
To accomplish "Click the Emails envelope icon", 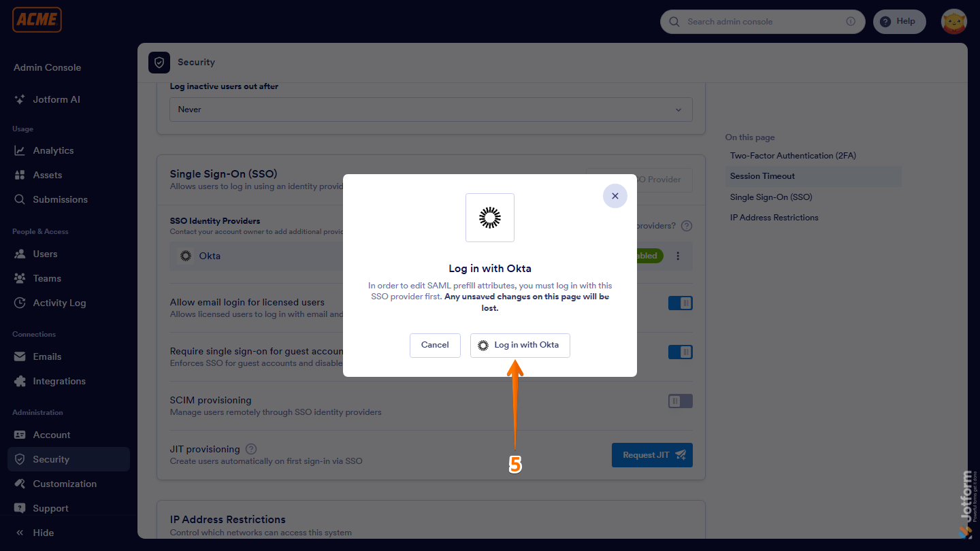I will click(x=20, y=356).
